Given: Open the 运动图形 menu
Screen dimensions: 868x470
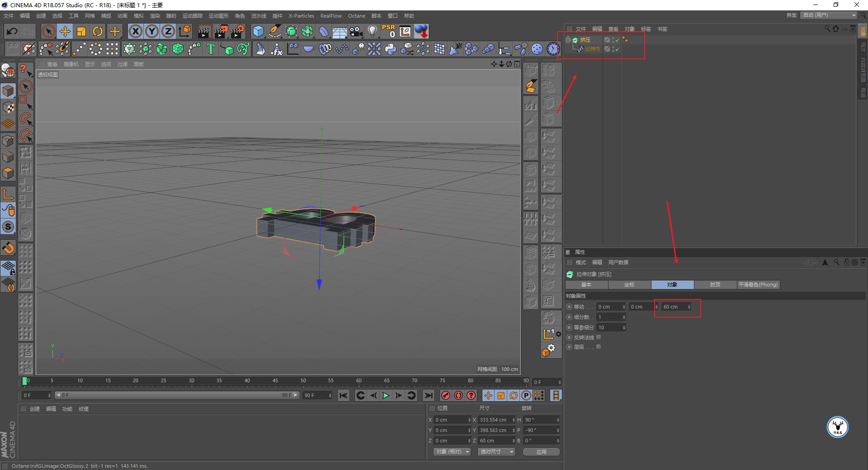Looking at the screenshot, I should click(x=218, y=16).
